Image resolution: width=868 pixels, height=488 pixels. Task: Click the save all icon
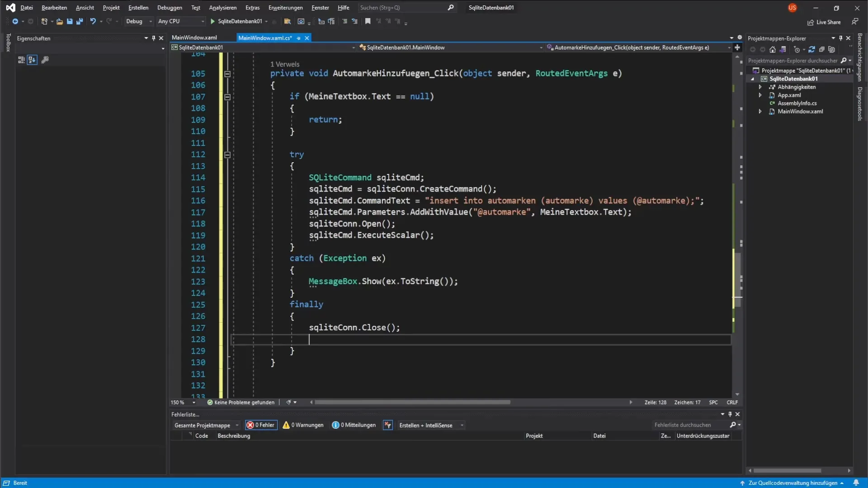pos(80,21)
